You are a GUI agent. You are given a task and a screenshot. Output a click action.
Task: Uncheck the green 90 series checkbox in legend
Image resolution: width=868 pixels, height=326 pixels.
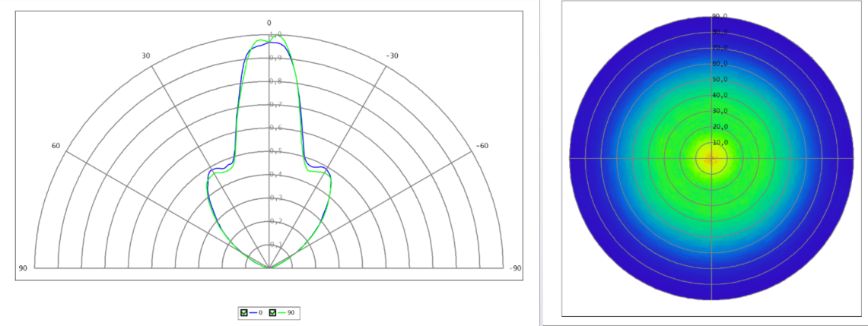[x=273, y=313]
